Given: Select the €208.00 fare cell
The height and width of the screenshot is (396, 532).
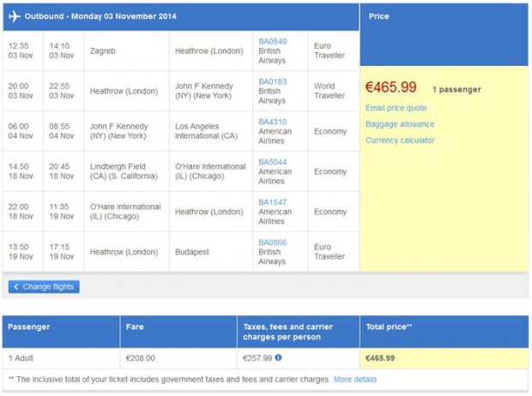Looking at the screenshot, I should coord(142,357).
